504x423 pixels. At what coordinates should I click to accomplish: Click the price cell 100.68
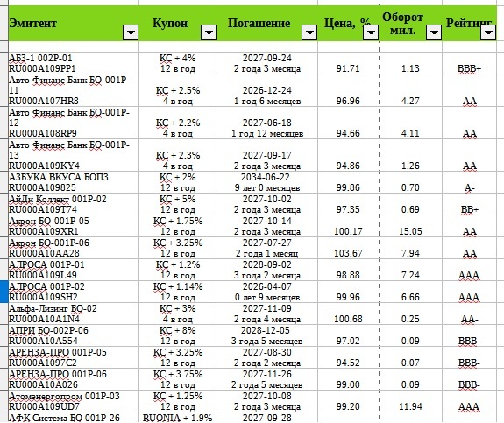[x=348, y=314]
